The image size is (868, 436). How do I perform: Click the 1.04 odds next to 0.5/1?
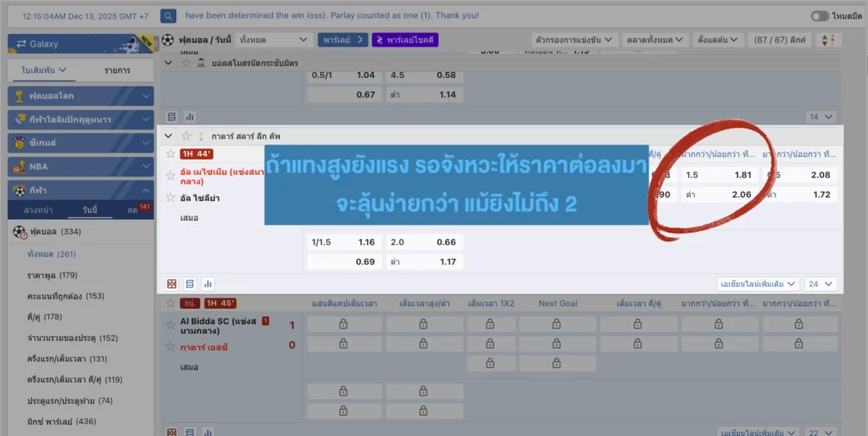click(365, 75)
